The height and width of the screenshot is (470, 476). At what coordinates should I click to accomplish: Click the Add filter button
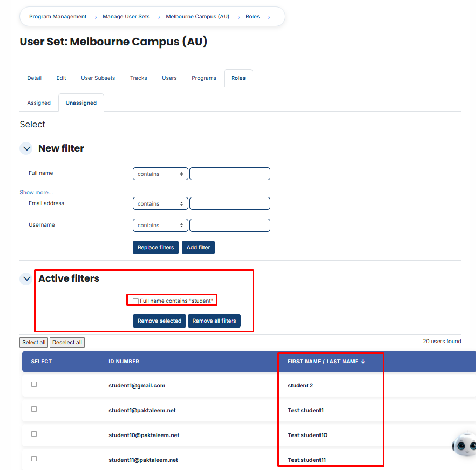pyautogui.click(x=198, y=248)
